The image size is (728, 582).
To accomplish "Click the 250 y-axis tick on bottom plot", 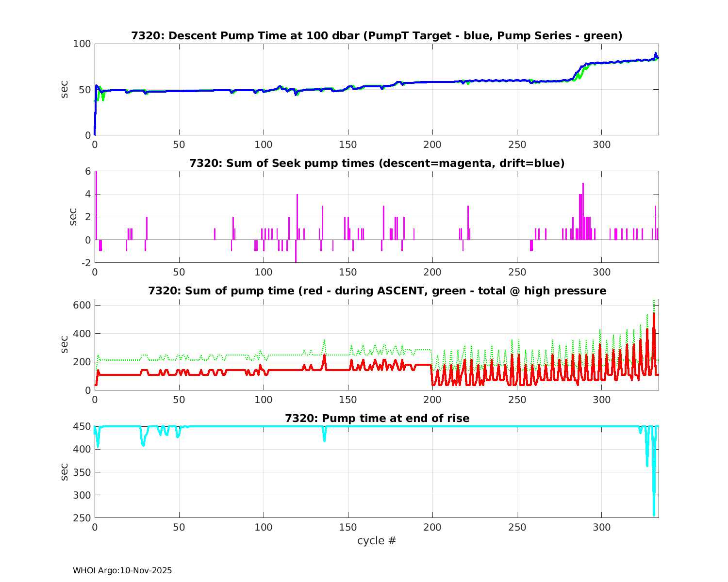I will point(82,518).
